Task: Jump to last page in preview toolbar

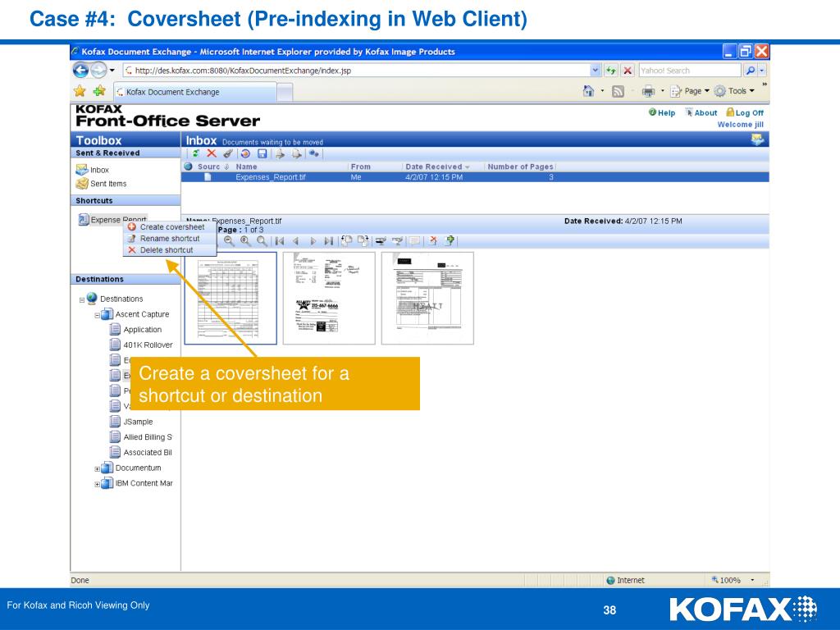Action: pyautogui.click(x=328, y=241)
